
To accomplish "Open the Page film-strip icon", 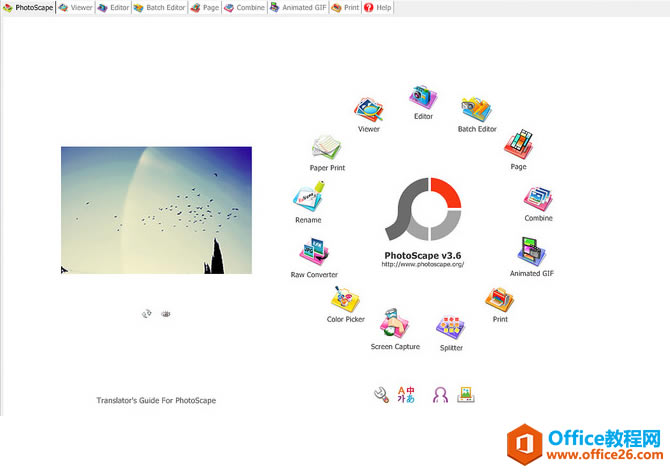I will click(518, 144).
